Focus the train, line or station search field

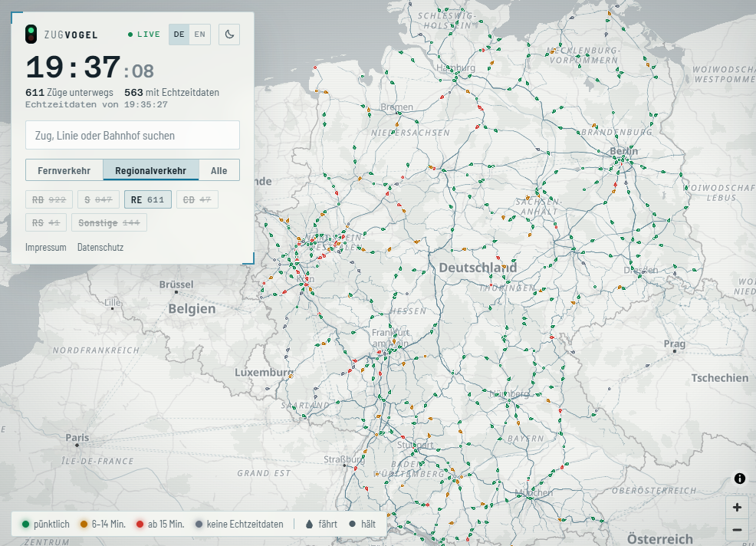coord(133,135)
